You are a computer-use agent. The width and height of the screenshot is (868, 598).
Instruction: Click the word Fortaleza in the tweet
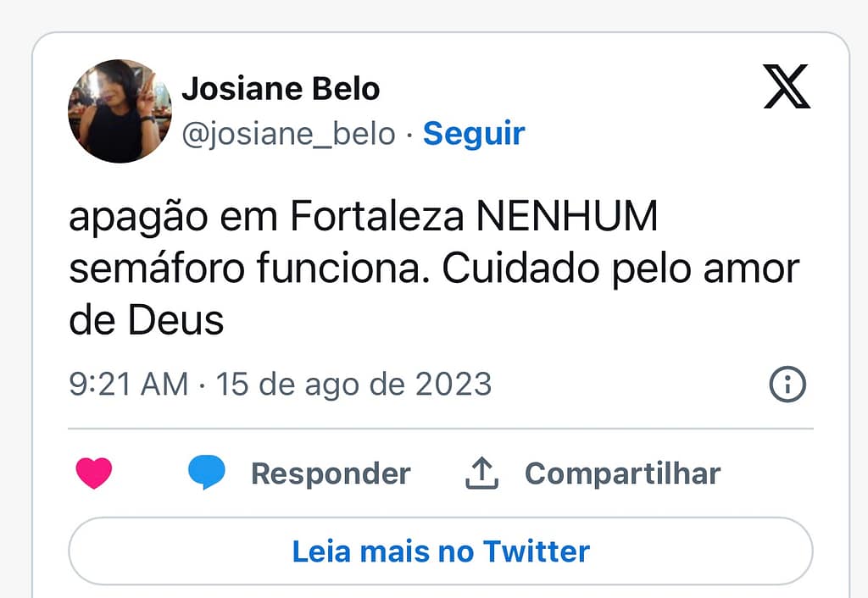(377, 218)
